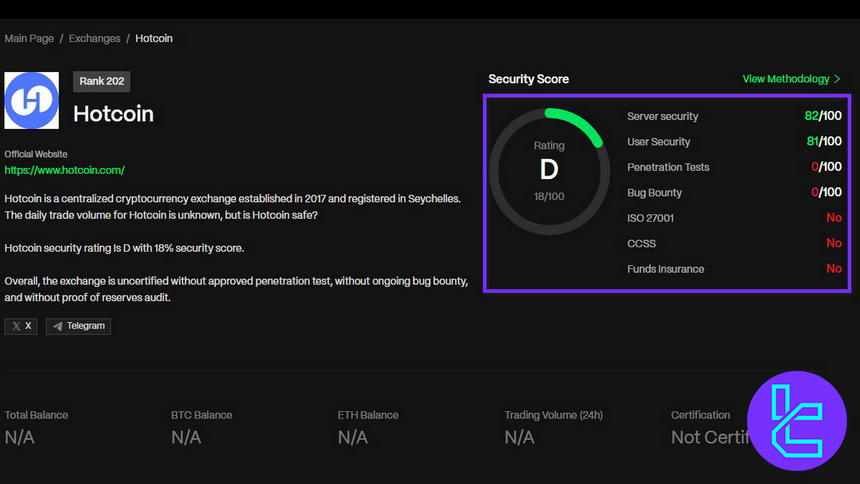This screenshot has width=860, height=484.
Task: Select the CCSS label
Action: tap(641, 244)
